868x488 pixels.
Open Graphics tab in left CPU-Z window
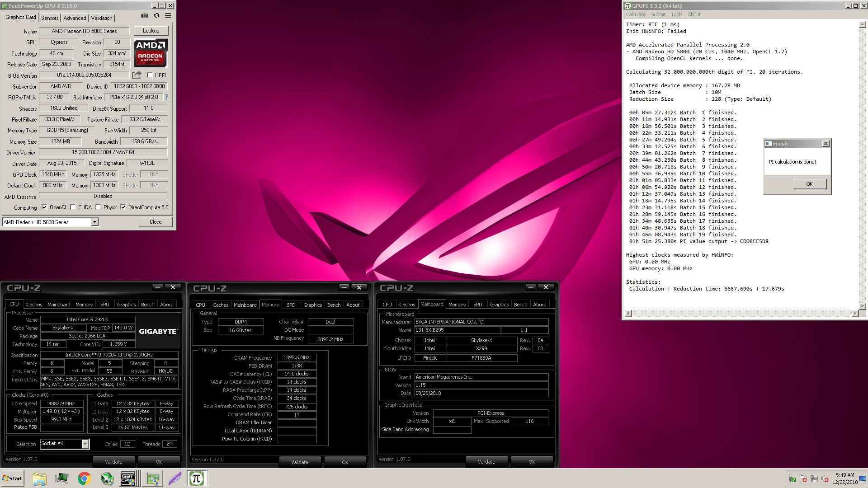[x=126, y=305]
